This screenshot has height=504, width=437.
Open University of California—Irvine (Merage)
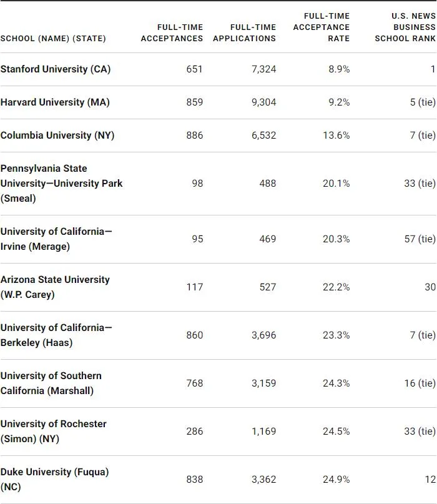pos(56,239)
